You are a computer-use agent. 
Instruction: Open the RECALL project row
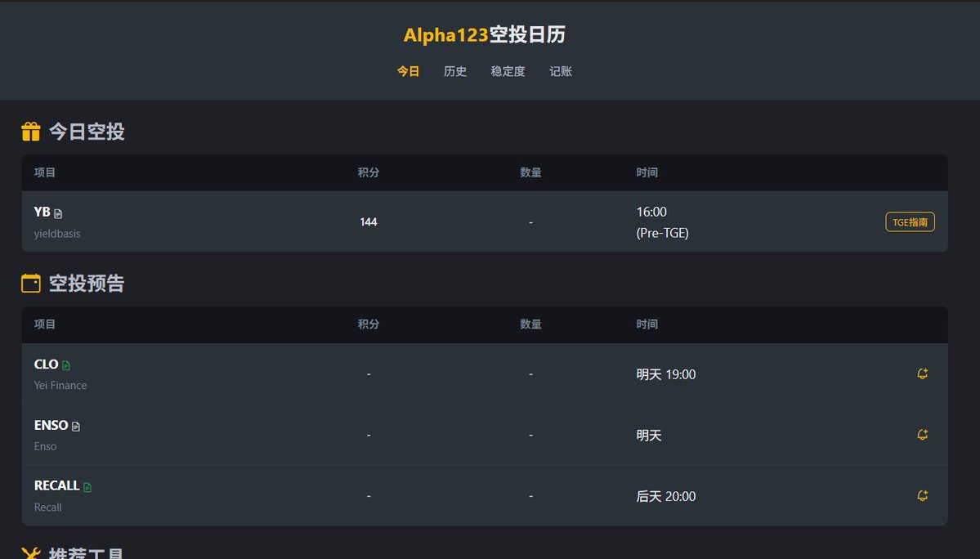pos(56,485)
